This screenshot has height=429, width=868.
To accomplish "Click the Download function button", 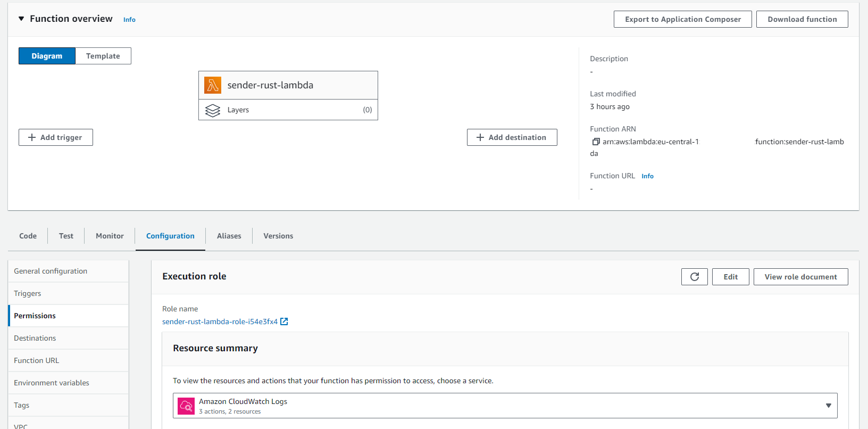I will (802, 19).
